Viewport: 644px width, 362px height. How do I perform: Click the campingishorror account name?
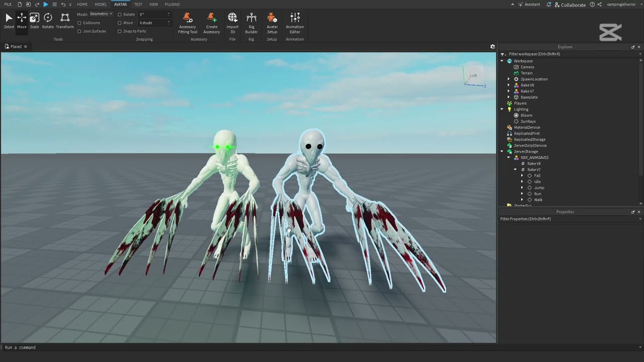[x=621, y=5]
